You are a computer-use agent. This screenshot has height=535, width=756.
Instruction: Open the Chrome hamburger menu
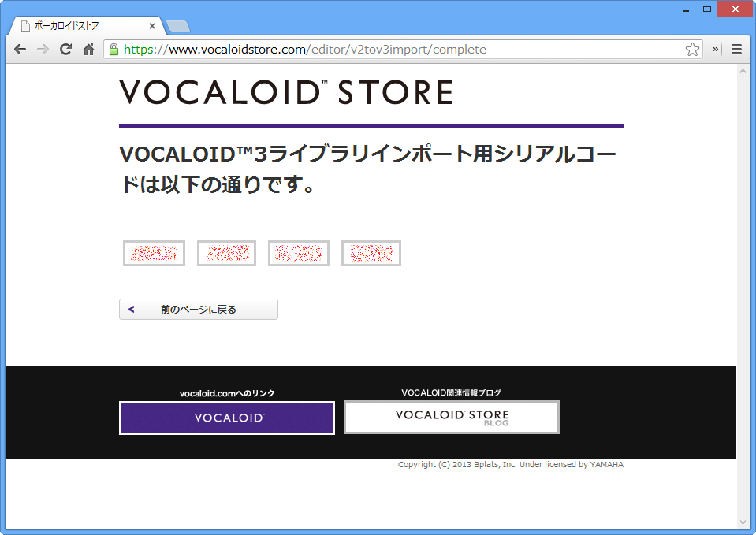coord(736,49)
